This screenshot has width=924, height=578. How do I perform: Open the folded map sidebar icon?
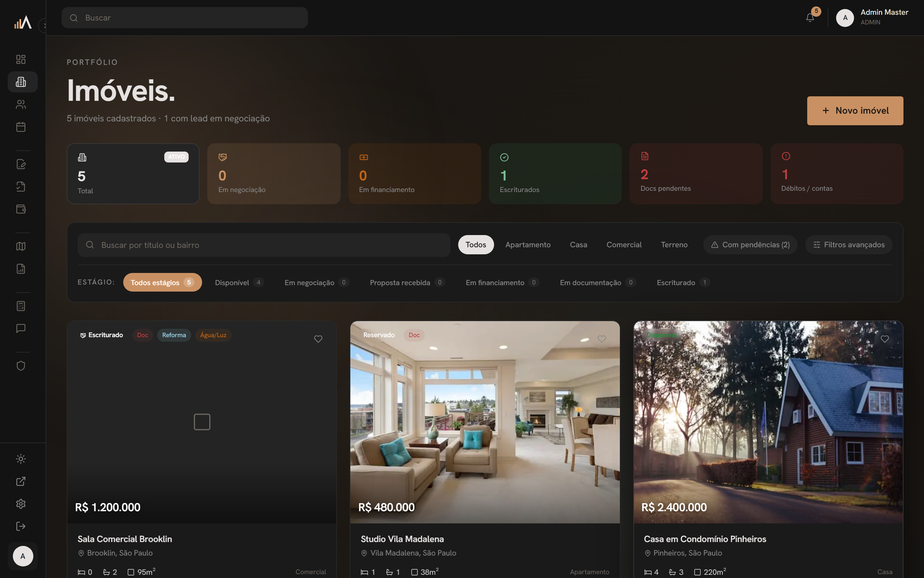click(21, 246)
